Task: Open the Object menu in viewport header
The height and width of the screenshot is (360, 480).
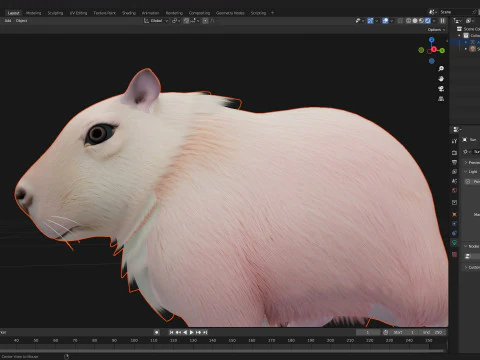Action: (x=21, y=21)
